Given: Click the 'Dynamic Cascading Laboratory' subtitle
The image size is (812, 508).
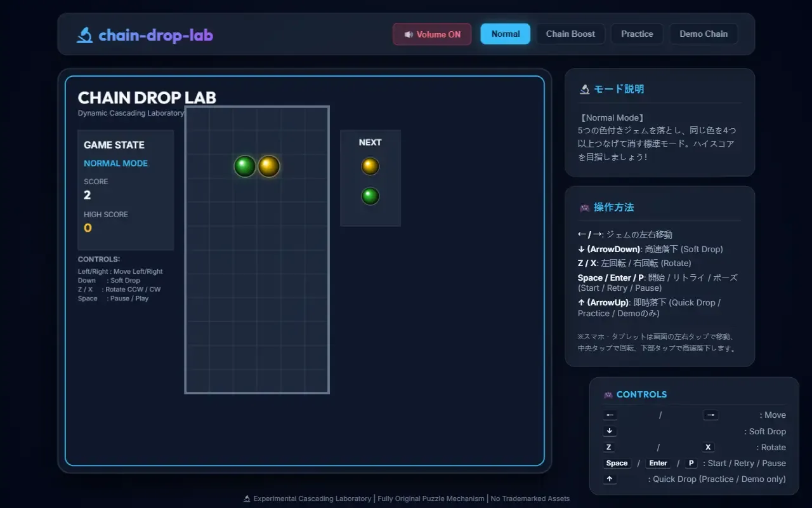Looking at the screenshot, I should tap(131, 113).
